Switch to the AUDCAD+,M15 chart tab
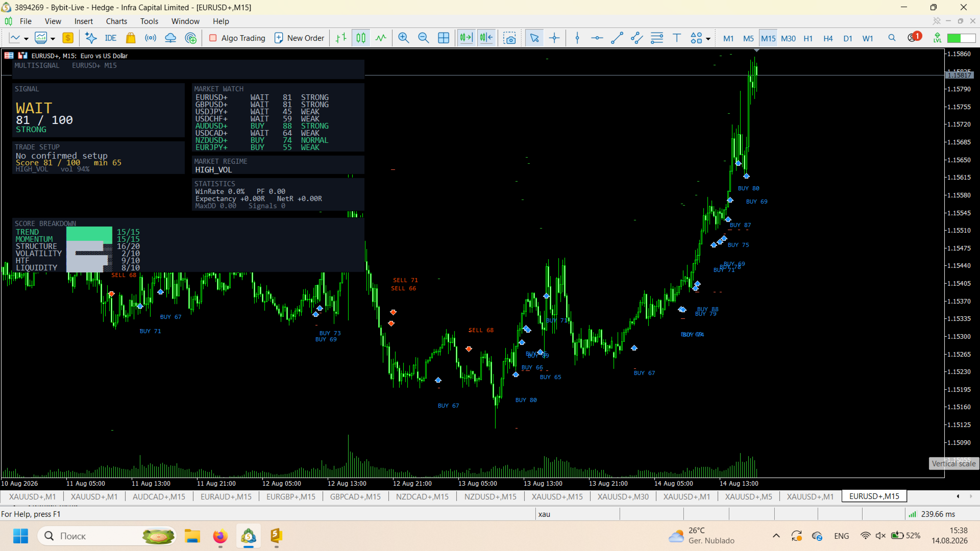 (x=159, y=496)
